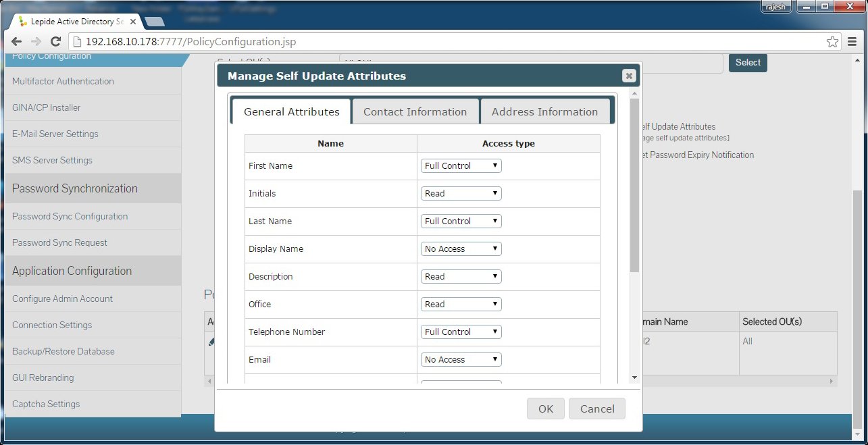Open Multifactor Authentication in sidebar
The image size is (868, 445).
pyautogui.click(x=63, y=81)
